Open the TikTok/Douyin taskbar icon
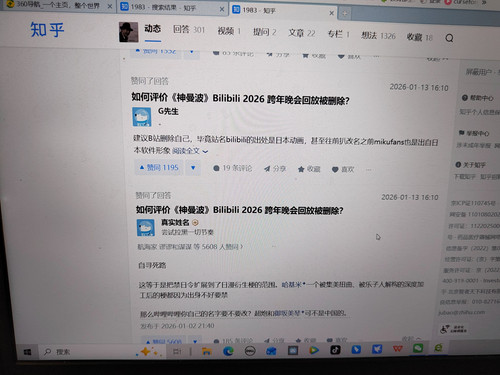This screenshot has width=500, height=375. pos(335,350)
